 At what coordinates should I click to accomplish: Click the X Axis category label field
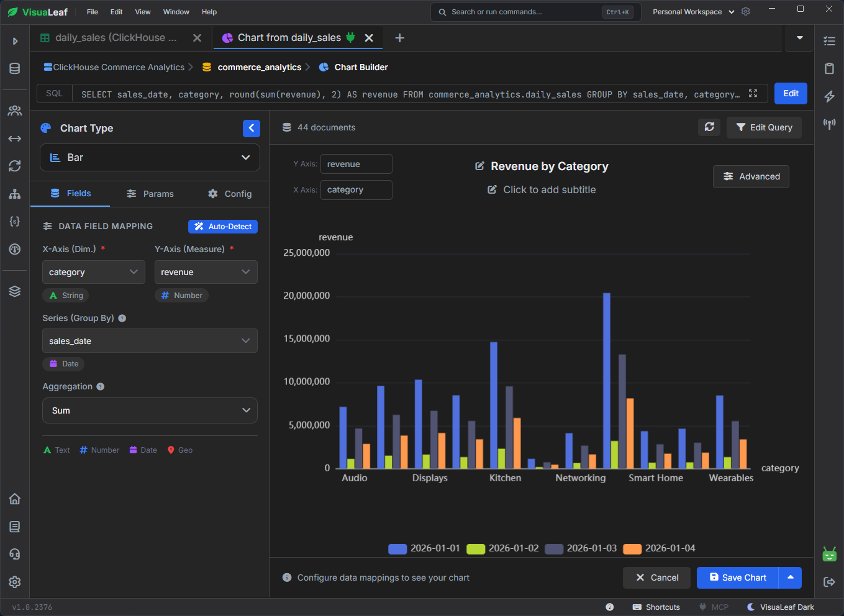(x=356, y=190)
